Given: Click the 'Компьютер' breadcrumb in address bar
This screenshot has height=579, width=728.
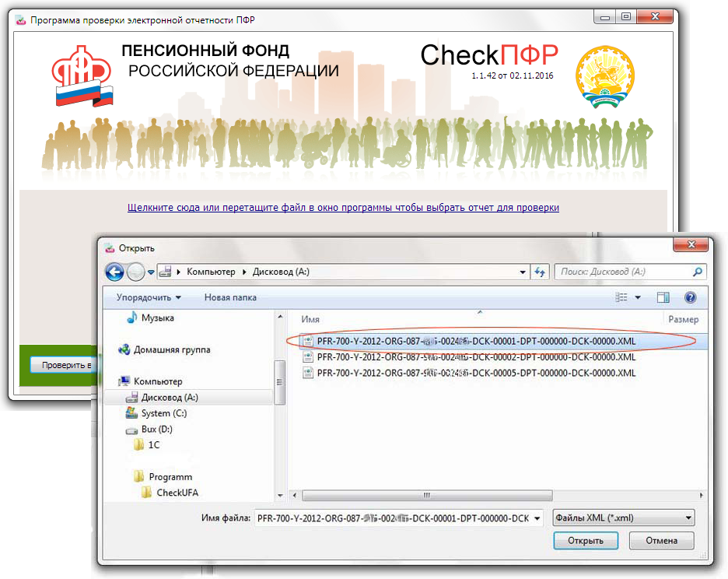Looking at the screenshot, I should point(211,272).
